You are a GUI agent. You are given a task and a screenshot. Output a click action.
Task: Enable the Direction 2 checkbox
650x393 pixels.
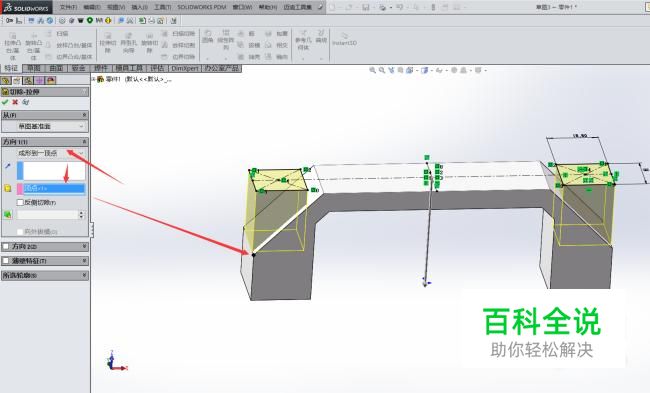6,246
